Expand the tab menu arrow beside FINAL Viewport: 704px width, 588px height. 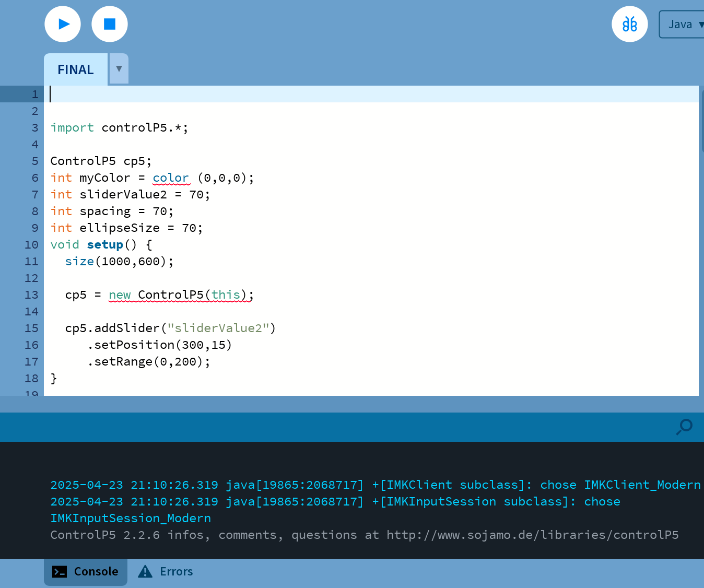click(x=119, y=69)
